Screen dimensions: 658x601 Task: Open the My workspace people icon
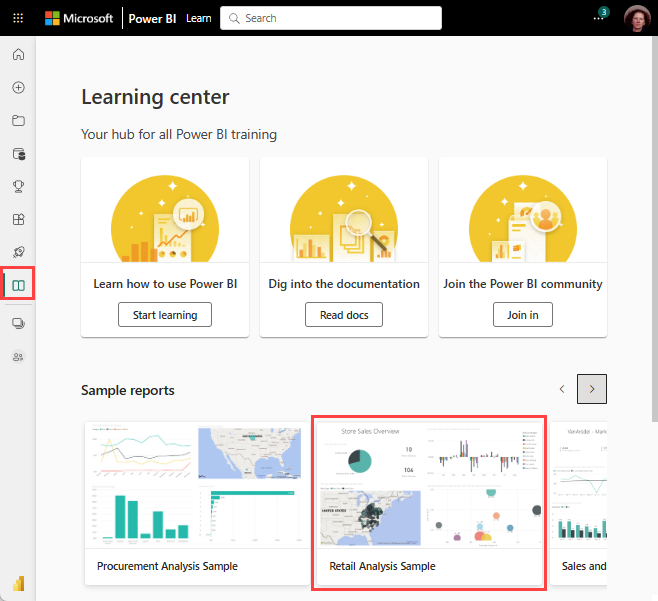click(18, 357)
